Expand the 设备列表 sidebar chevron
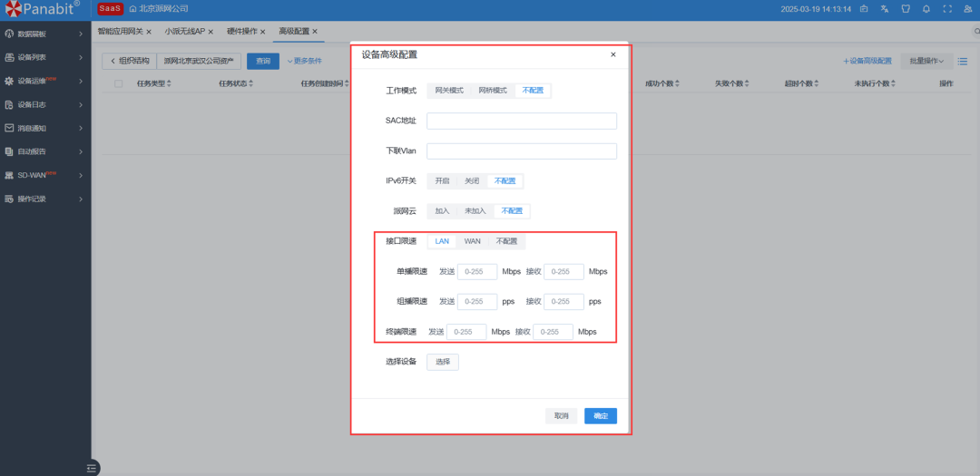The width and height of the screenshot is (980, 476). (81, 57)
